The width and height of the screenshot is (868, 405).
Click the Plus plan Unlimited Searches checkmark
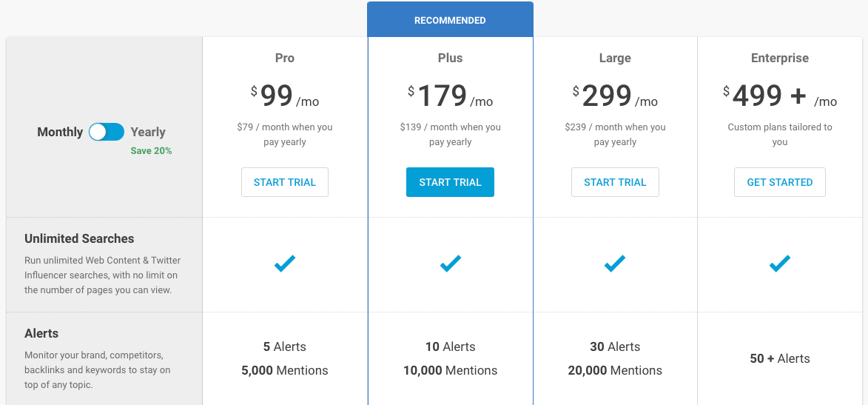tap(450, 264)
